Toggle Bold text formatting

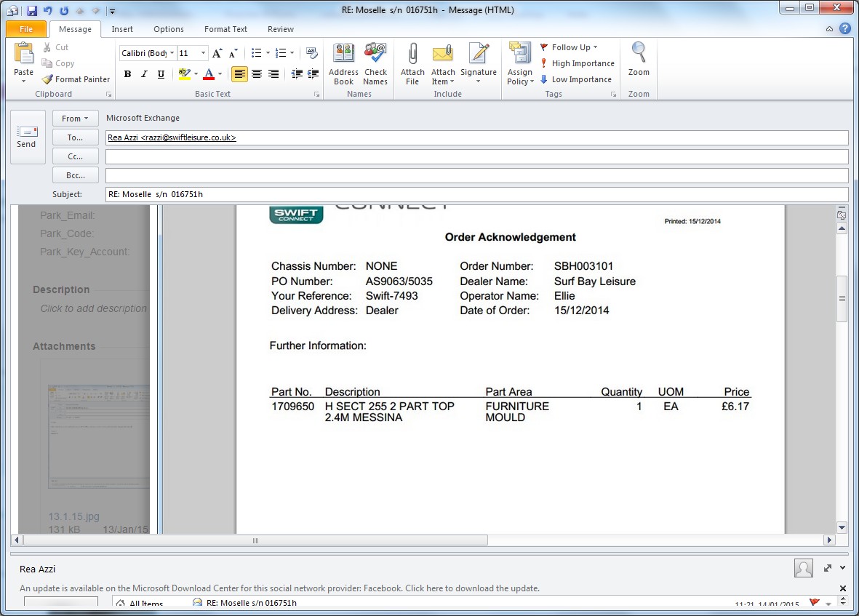(x=128, y=74)
